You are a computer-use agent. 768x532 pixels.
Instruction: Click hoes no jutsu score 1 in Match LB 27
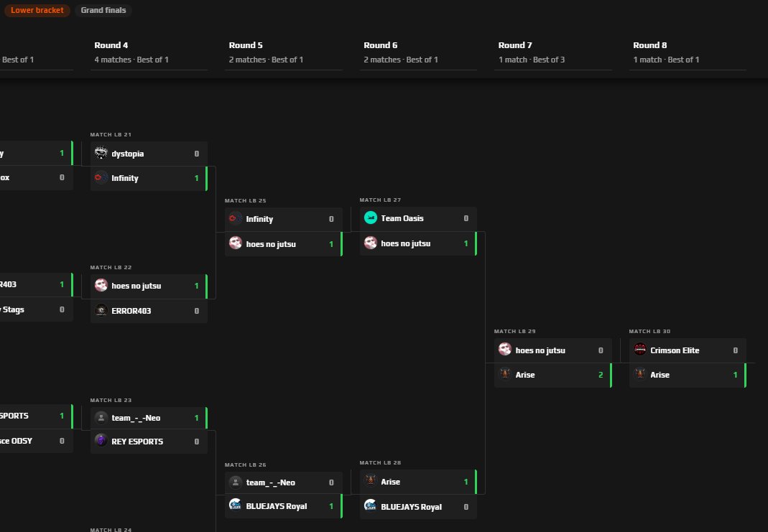coord(466,243)
